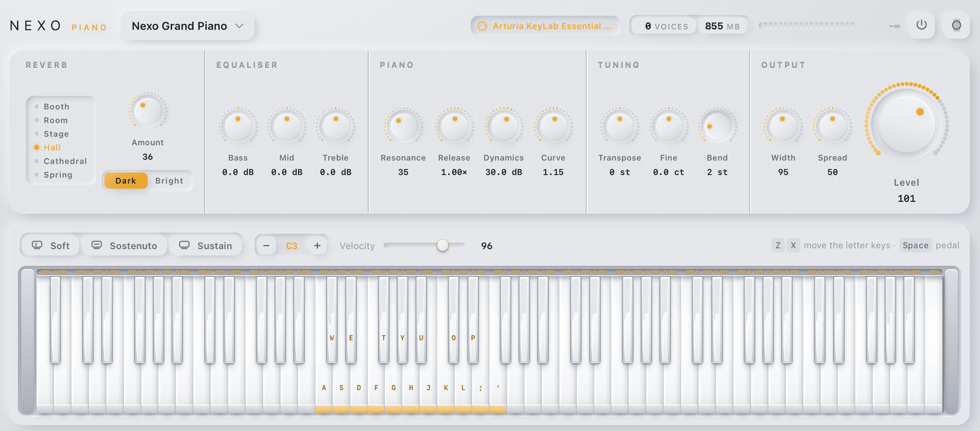Image resolution: width=980 pixels, height=431 pixels.
Task: Click the plus octave button
Action: click(x=317, y=246)
